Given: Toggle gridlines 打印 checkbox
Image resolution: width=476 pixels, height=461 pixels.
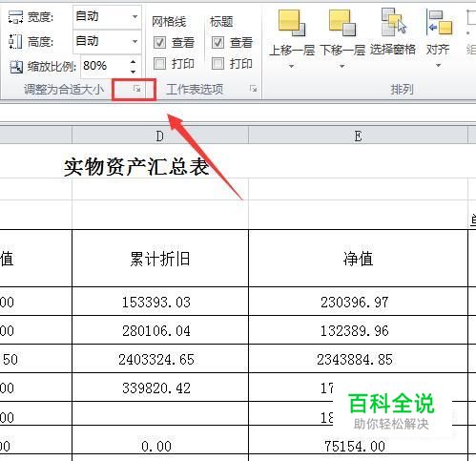Looking at the screenshot, I should 159,63.
